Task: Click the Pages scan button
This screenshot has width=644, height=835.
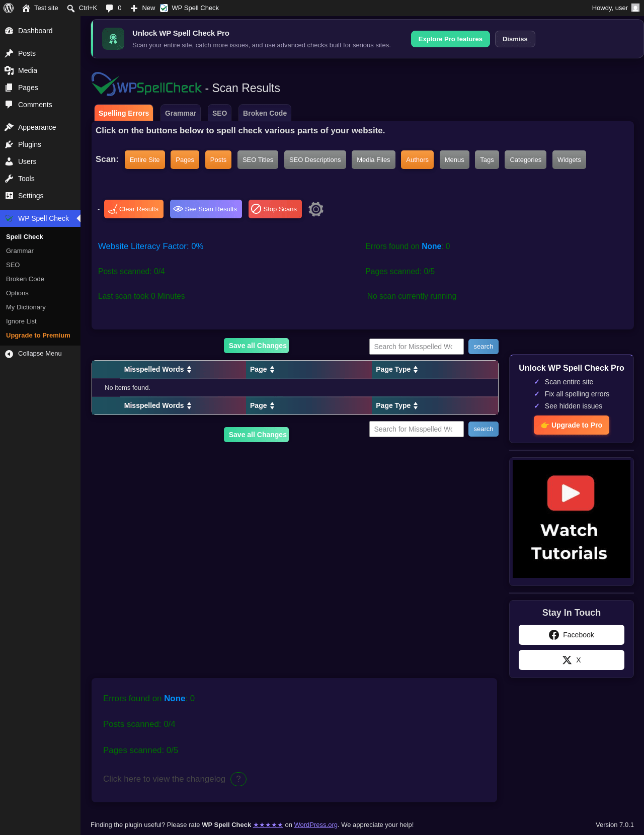Action: tap(185, 160)
